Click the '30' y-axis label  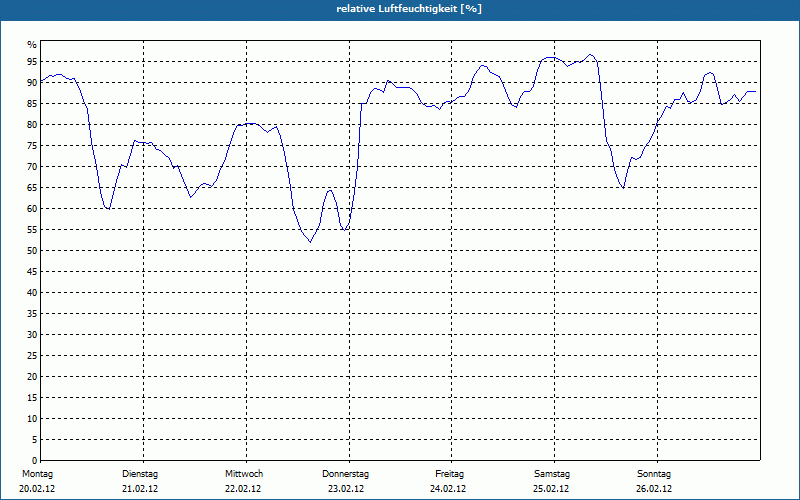coord(32,335)
